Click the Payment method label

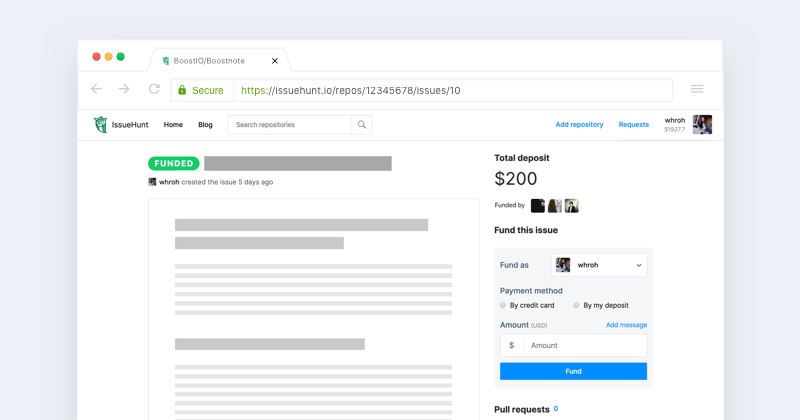coord(531,291)
